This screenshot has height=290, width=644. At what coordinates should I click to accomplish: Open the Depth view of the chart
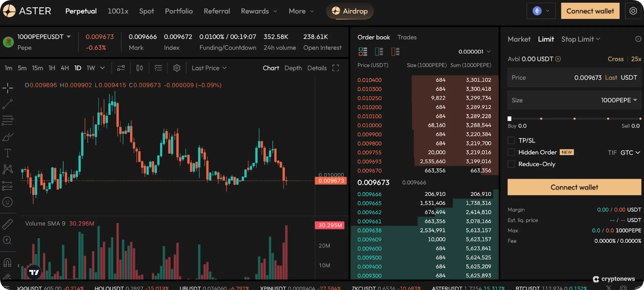point(293,68)
